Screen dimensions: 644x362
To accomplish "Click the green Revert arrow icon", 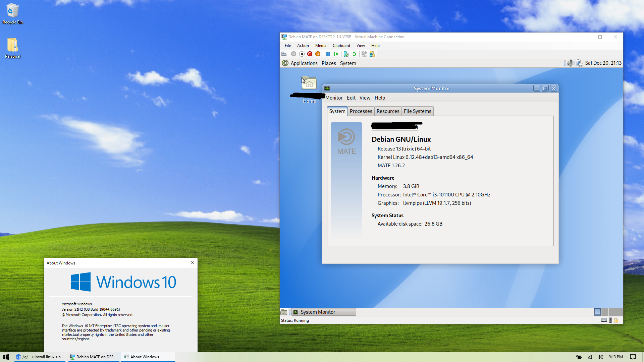I will tap(354, 54).
